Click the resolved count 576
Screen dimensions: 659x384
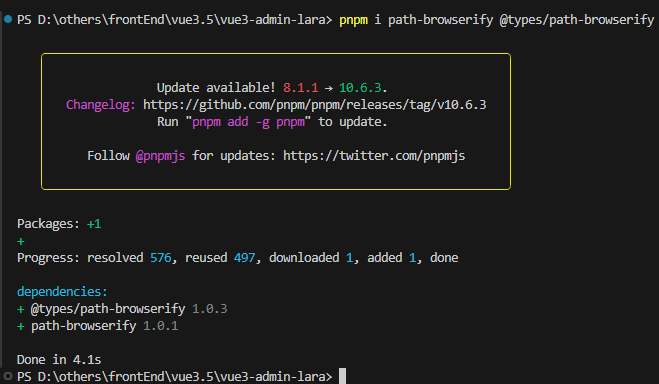click(x=161, y=258)
